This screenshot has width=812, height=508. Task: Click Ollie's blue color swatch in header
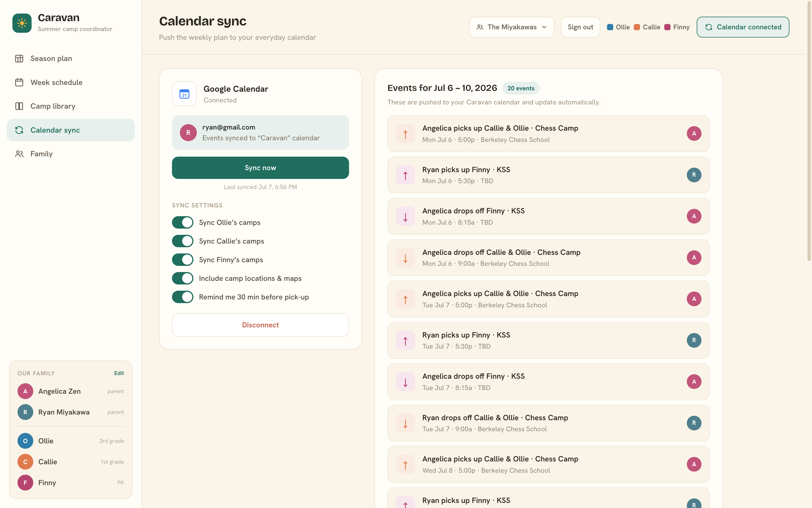pos(610,27)
